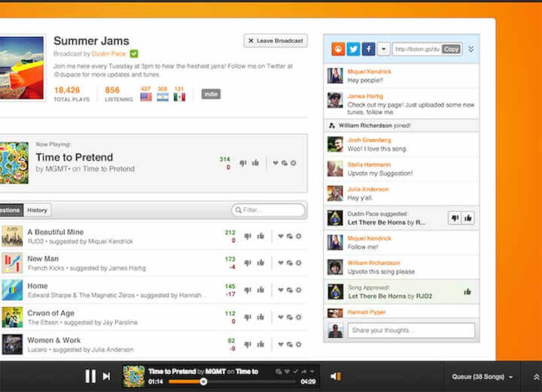This screenshot has height=392, width=542.
Task: Share current song from player bar
Action: point(303,371)
